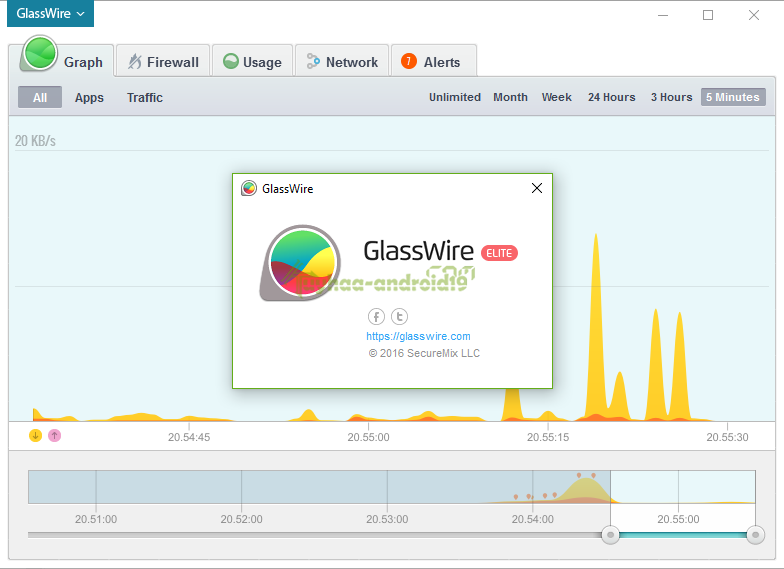Click the left timeline range slider handle
The width and height of the screenshot is (784, 569).
[610, 535]
